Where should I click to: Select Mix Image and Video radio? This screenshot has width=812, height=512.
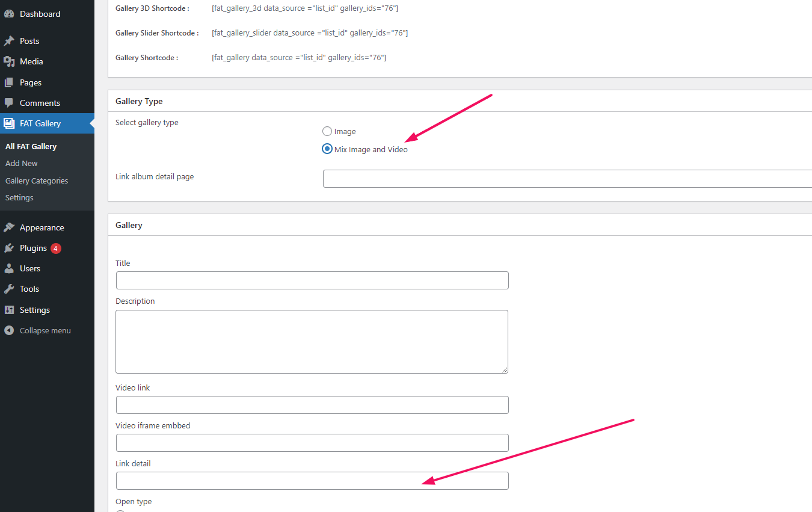(327, 149)
